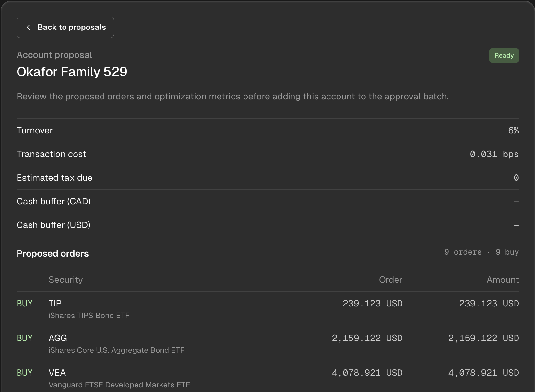Click the Security column header

66,280
